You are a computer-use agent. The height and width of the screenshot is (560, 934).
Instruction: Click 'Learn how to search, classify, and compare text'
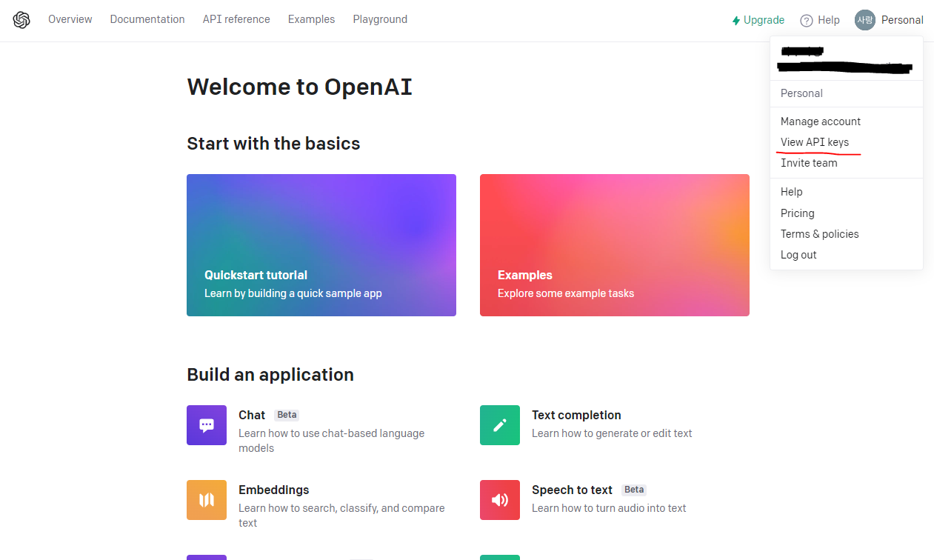[341, 516]
